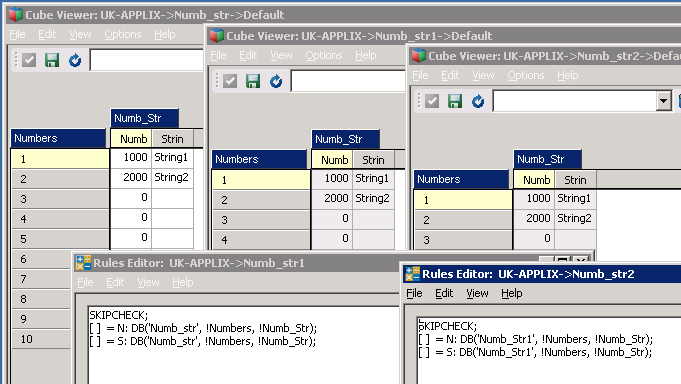This screenshot has width=681, height=384.
Task: Click the checkmark icon in Numb_str2 cube viewer
Action: (432, 101)
